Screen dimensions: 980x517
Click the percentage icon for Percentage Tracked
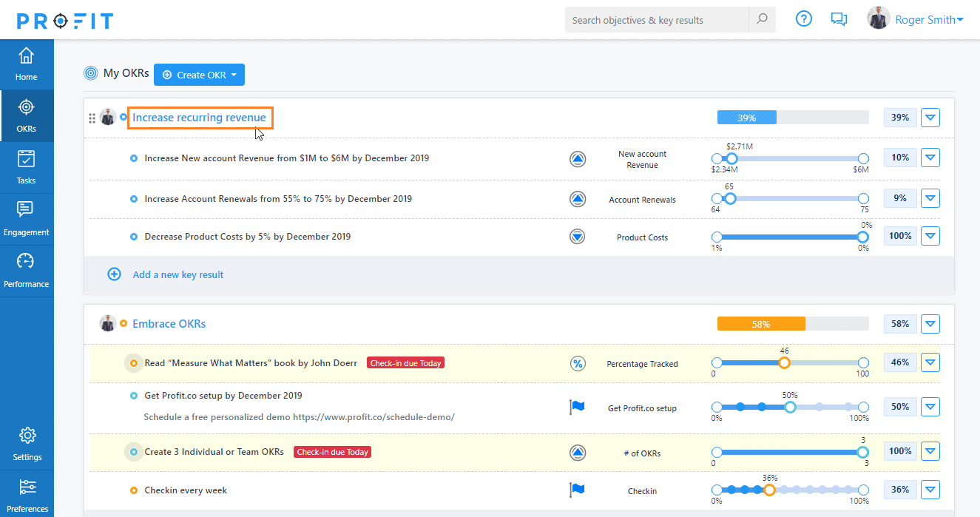[578, 363]
